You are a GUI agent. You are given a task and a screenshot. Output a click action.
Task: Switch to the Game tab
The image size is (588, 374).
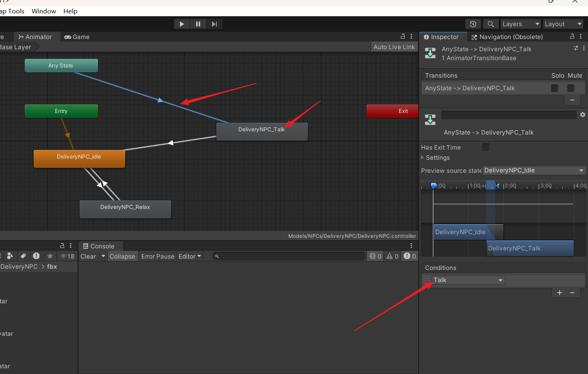click(x=77, y=37)
